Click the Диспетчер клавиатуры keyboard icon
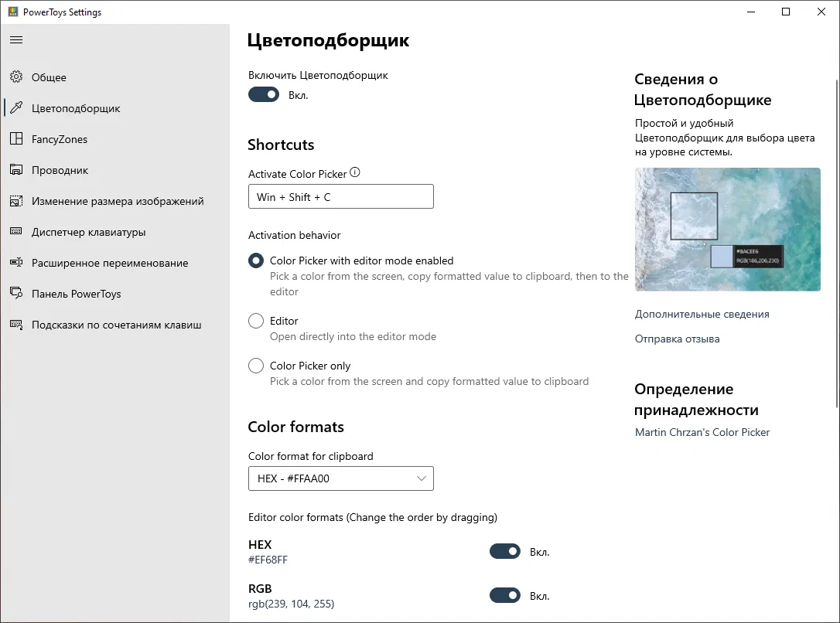 (x=16, y=232)
